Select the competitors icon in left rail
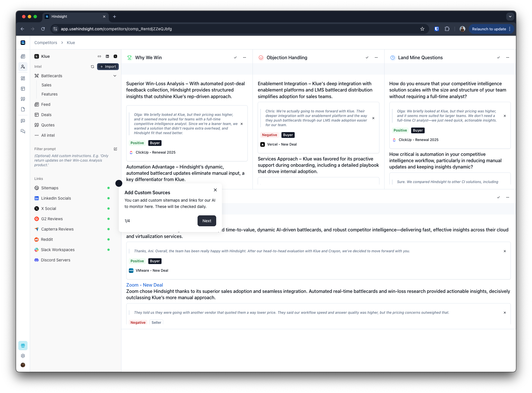Viewport: 532px width, 393px height. click(x=23, y=67)
